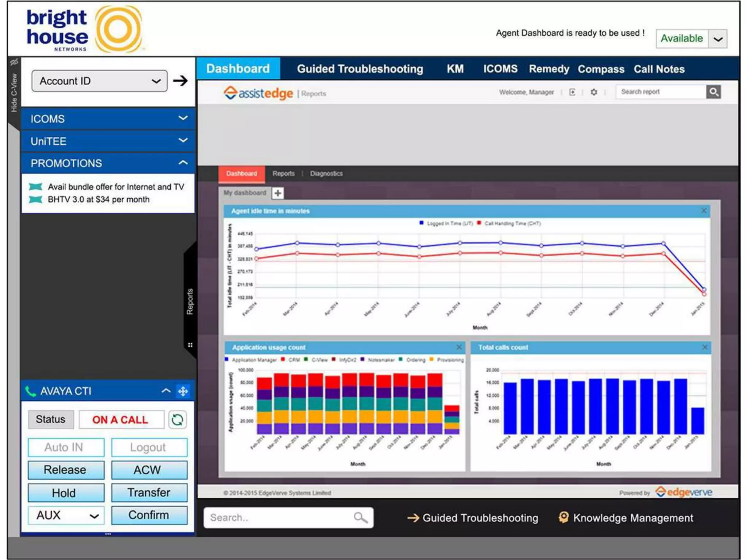The width and height of the screenshot is (747, 560).
Task: Click the edgeverve logo in footer
Action: coord(684,492)
